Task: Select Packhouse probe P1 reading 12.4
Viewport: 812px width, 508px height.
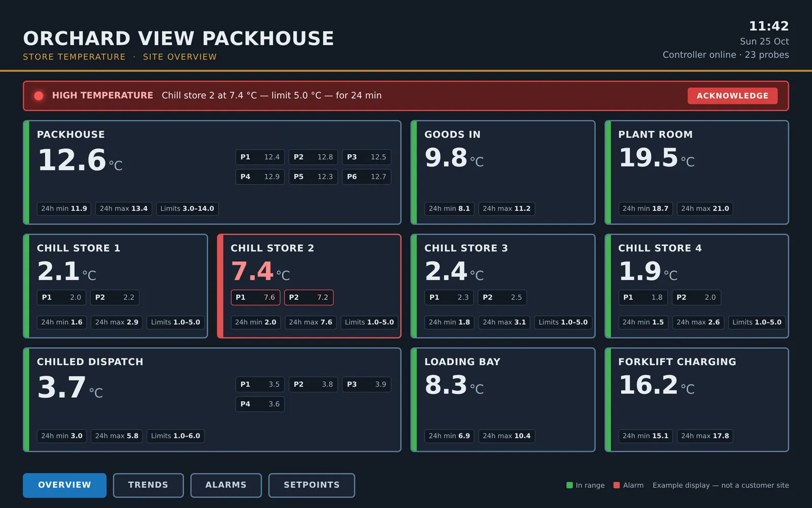Action: click(260, 157)
